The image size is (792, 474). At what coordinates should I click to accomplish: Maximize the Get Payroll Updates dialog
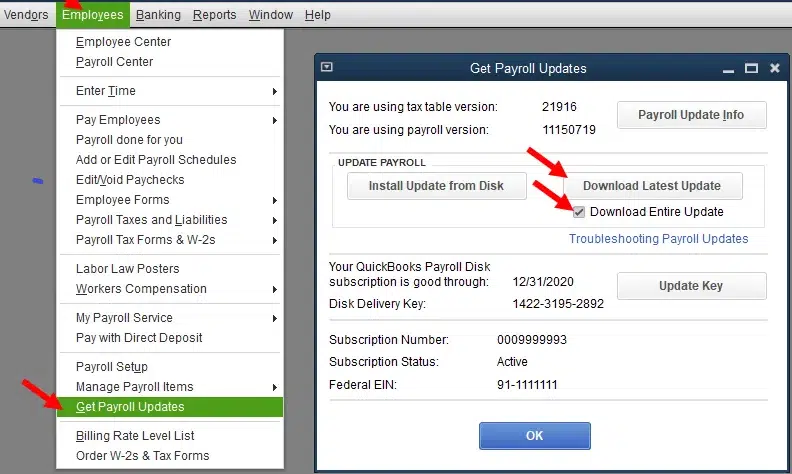point(751,68)
